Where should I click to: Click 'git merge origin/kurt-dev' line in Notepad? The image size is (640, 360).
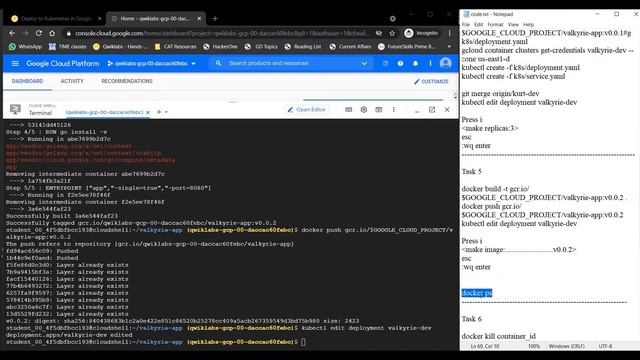(x=500, y=93)
